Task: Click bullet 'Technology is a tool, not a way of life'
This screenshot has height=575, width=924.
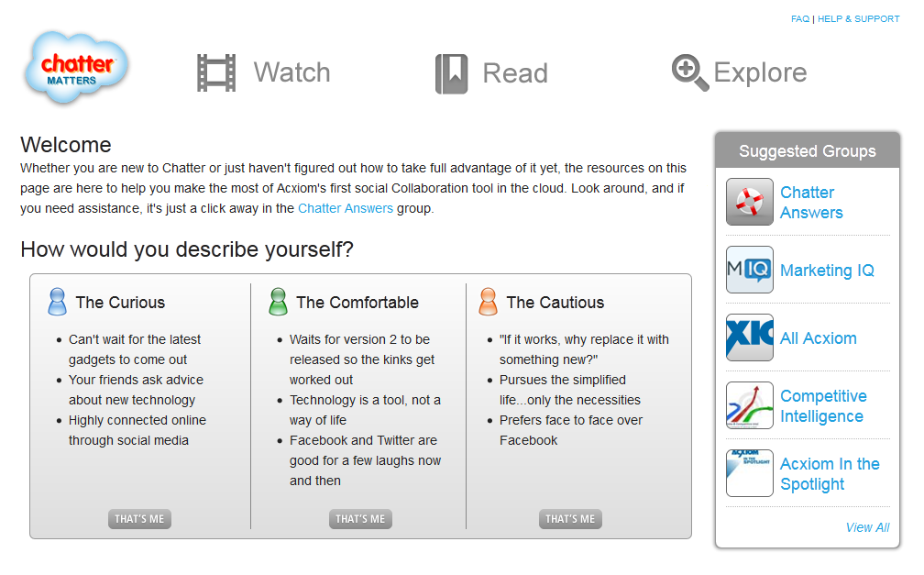Action: 365,410
